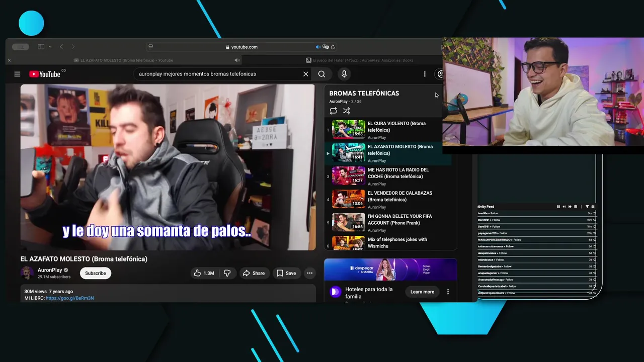Open Mix of telephones jokes with Wismichu
Viewport: 644px width, 362px height.
[x=388, y=242]
